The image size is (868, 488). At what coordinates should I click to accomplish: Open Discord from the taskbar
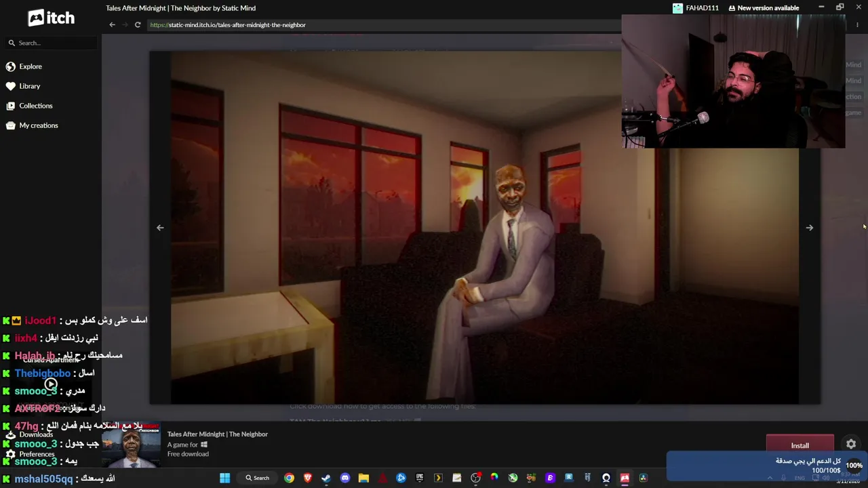345,478
